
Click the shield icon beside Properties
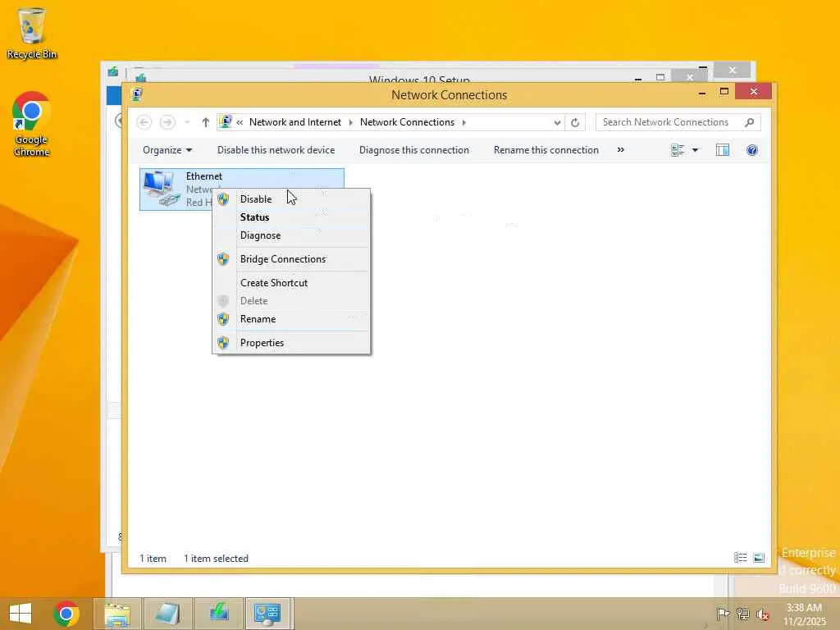click(223, 343)
